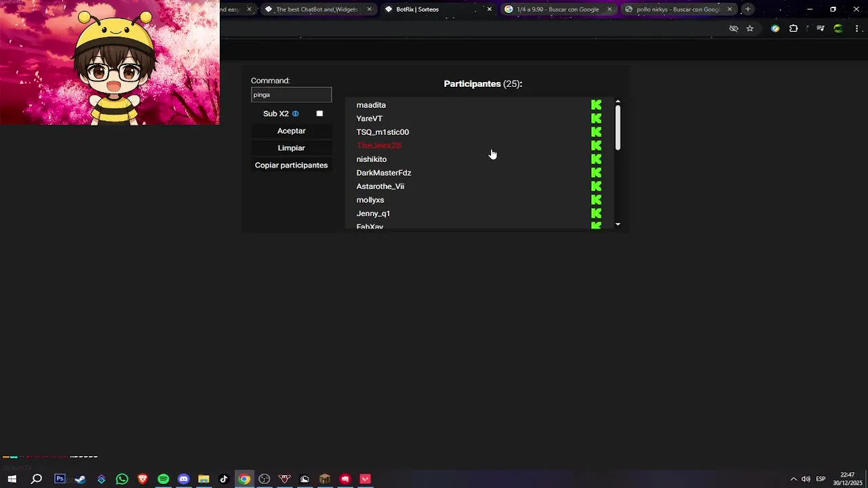
Task: Select participant nishikito
Action: tap(372, 159)
